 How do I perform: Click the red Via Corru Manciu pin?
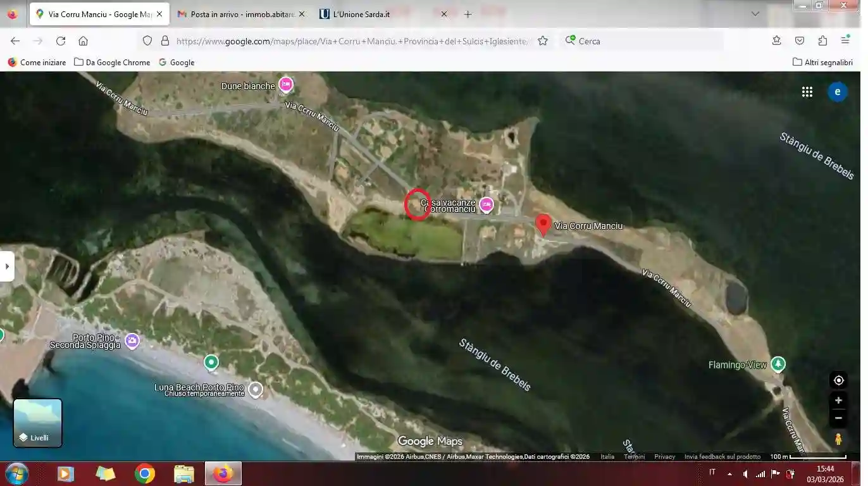pos(543,225)
